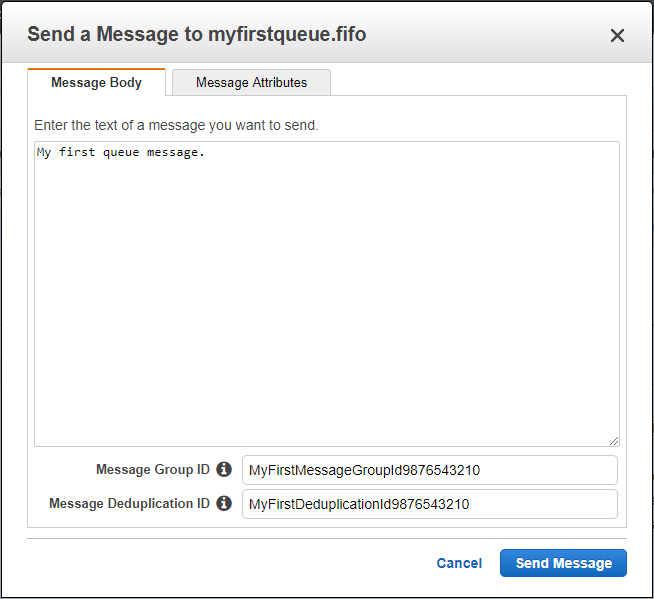Image resolution: width=654 pixels, height=599 pixels.
Task: Open the Message Attributes tab
Action: pos(252,82)
